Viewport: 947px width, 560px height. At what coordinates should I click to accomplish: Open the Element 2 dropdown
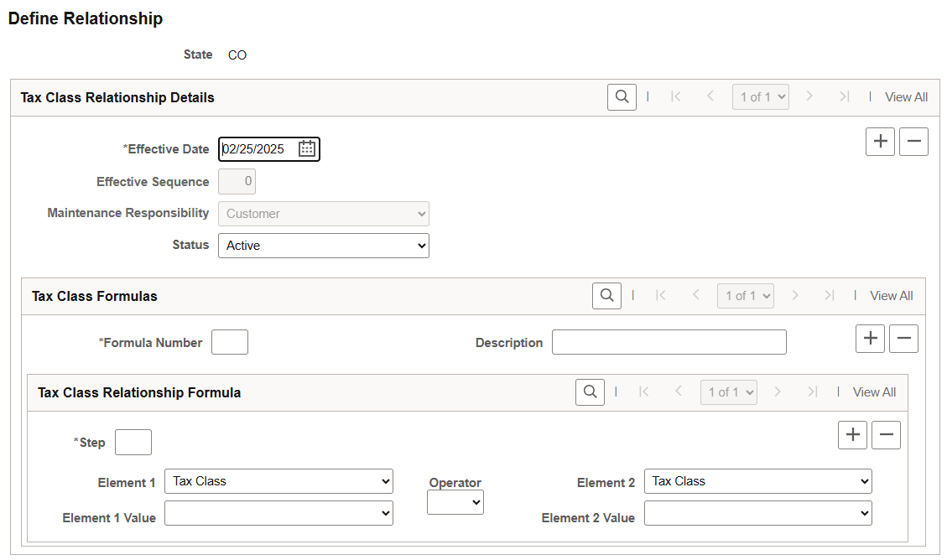pyautogui.click(x=758, y=481)
